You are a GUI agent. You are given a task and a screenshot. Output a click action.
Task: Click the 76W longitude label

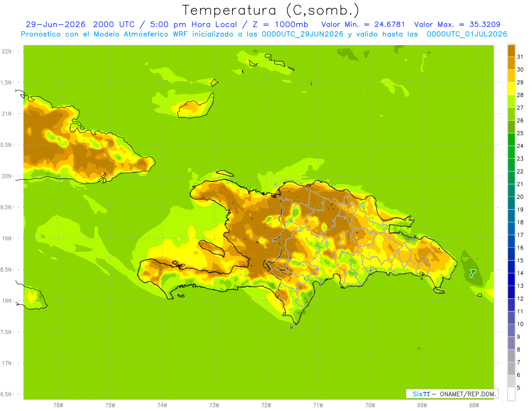[58, 405]
